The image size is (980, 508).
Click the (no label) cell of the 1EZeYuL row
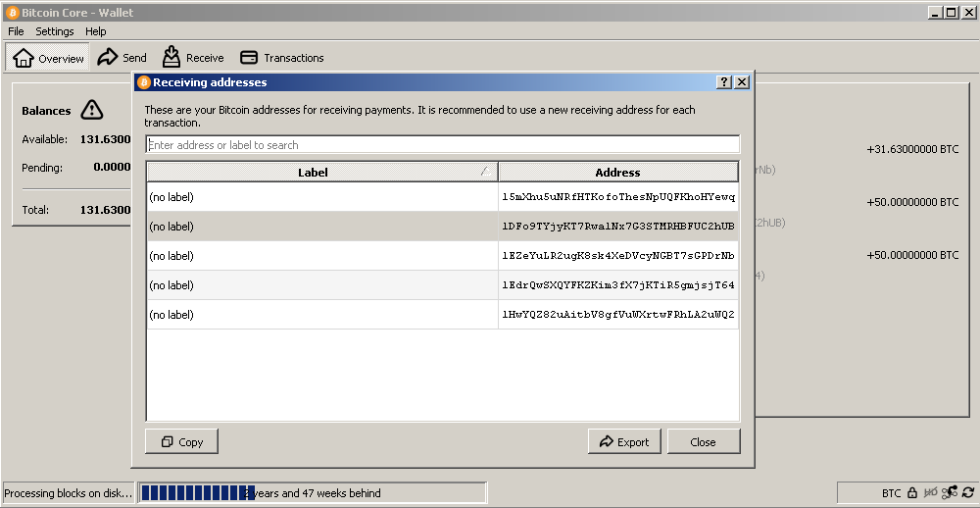[322, 256]
